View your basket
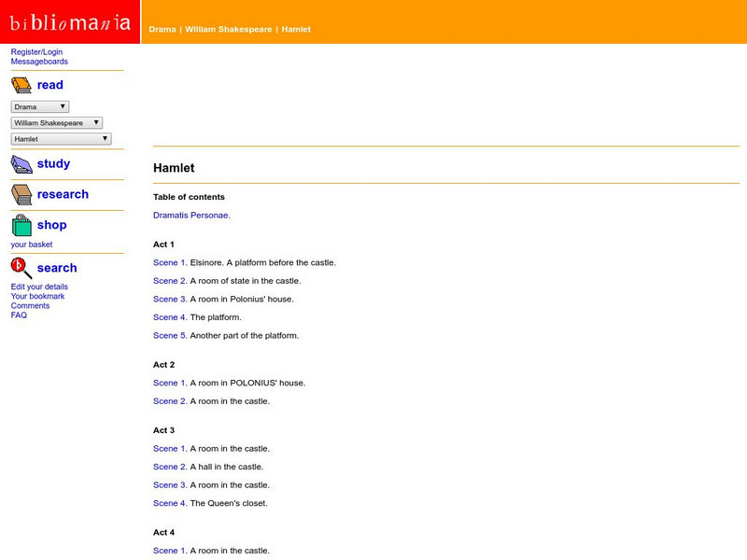Image resolution: width=747 pixels, height=560 pixels. coord(33,245)
